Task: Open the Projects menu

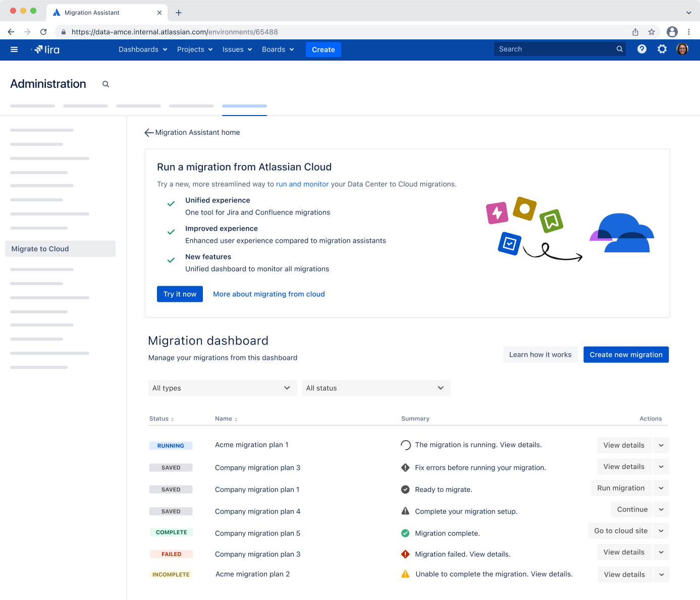Action: (195, 49)
